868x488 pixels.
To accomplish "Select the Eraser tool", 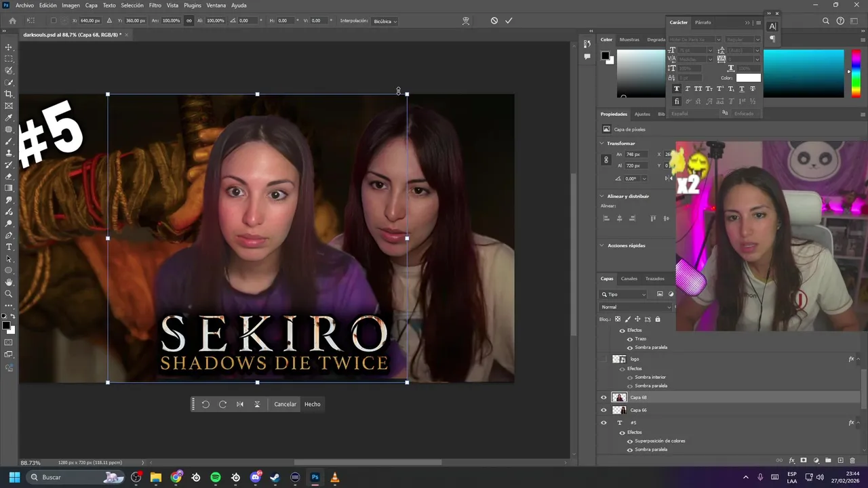I will (9, 177).
